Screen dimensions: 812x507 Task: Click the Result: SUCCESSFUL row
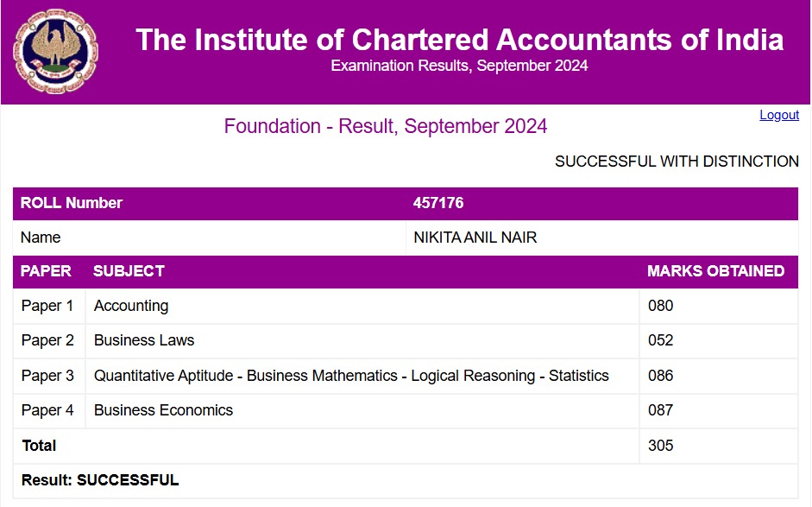tap(100, 480)
